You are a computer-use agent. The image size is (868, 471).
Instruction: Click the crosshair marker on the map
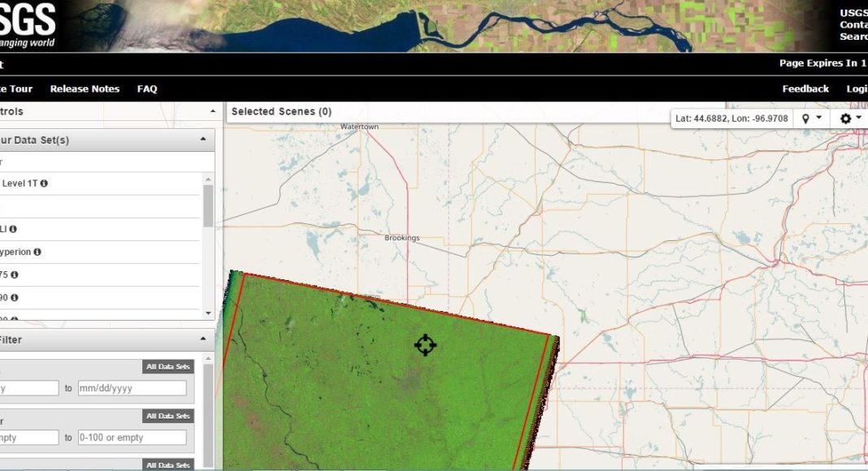[x=425, y=345]
